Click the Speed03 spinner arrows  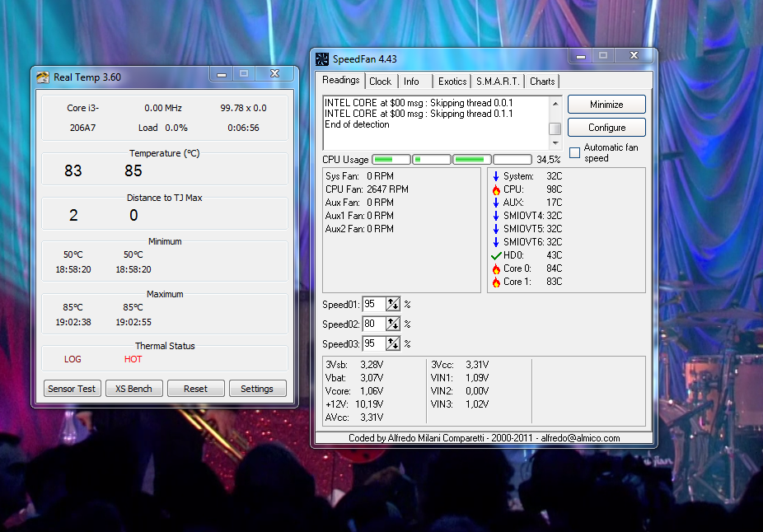pyautogui.click(x=393, y=343)
